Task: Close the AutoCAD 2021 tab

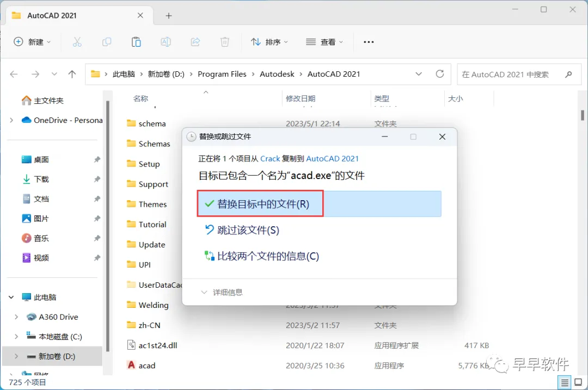Action: point(140,15)
